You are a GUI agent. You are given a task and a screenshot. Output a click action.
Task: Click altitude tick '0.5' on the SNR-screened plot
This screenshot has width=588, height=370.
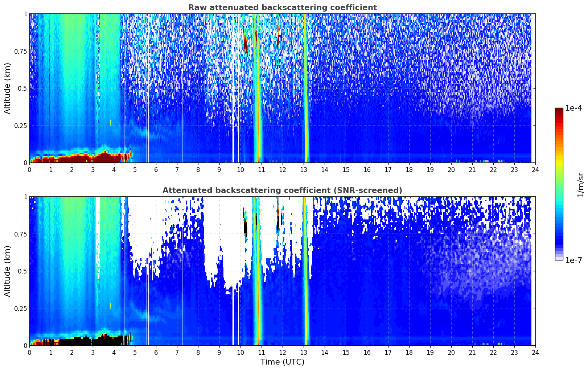[22, 271]
